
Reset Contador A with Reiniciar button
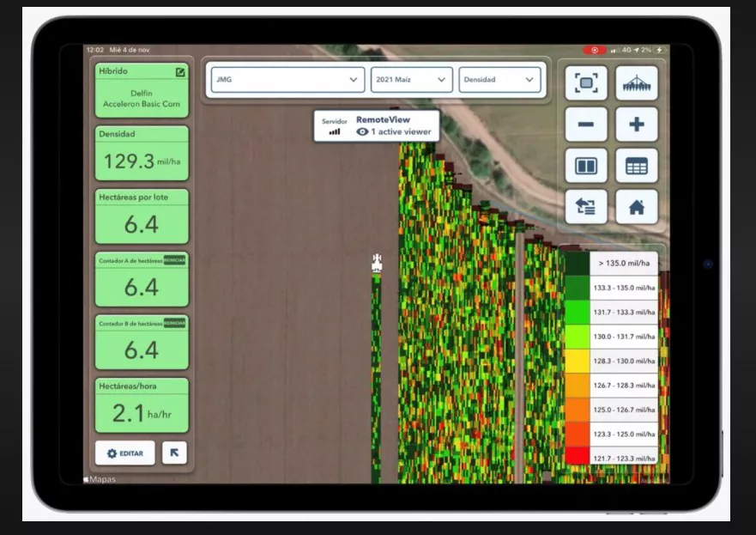click(x=175, y=260)
